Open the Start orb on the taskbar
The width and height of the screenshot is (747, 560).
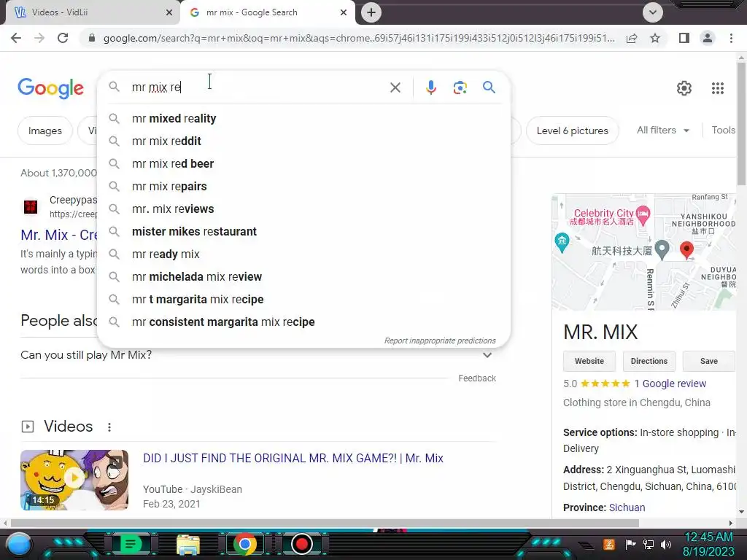(x=18, y=545)
